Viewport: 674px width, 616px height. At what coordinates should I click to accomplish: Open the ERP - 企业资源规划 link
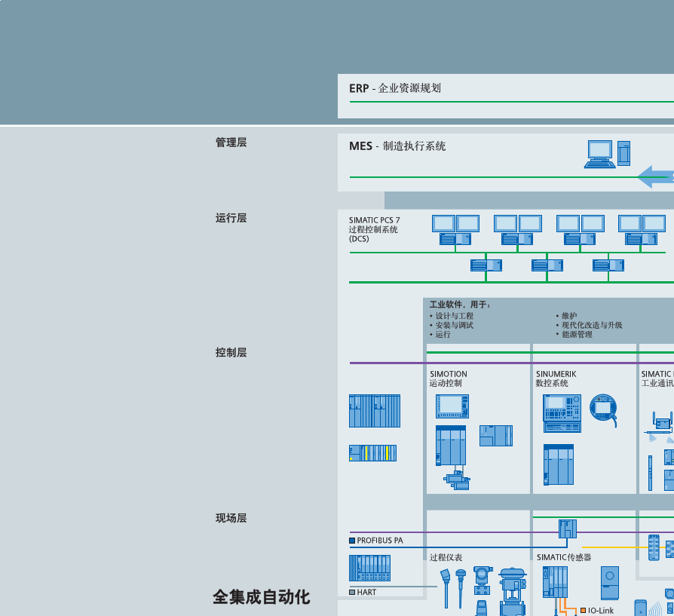[396, 88]
